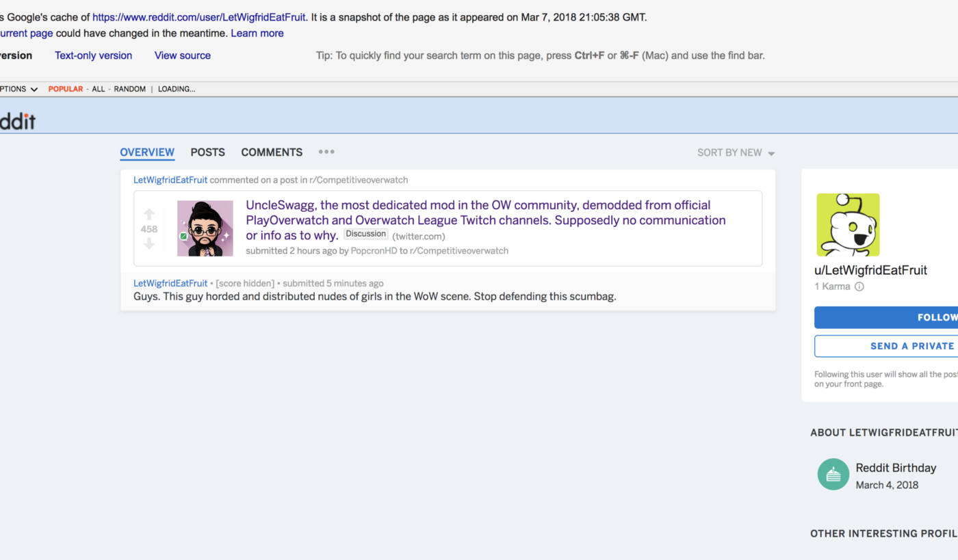
Task: Click the View source link
Action: [x=183, y=55]
